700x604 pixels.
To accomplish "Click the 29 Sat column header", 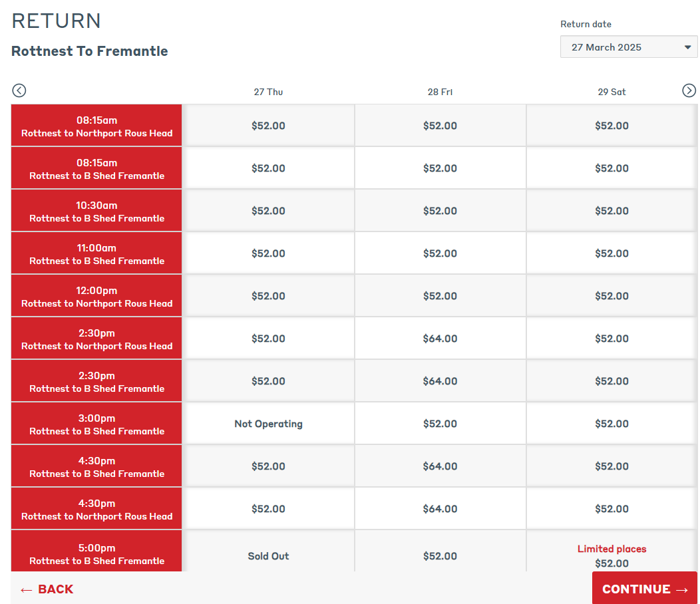I will pos(612,92).
